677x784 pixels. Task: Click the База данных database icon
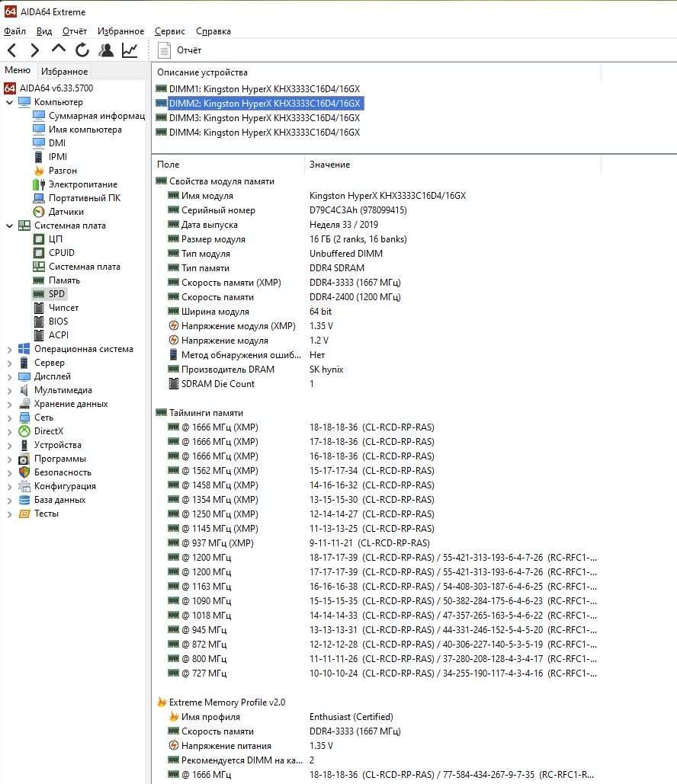(24, 500)
